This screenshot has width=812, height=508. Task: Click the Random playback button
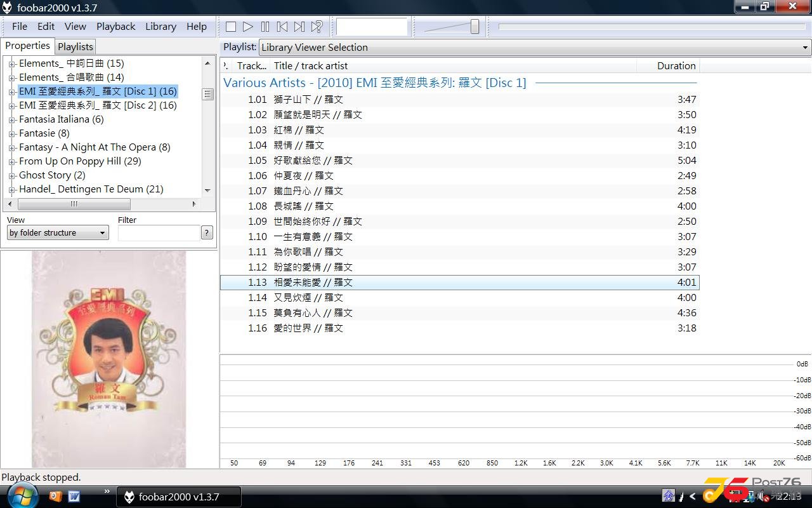317,27
